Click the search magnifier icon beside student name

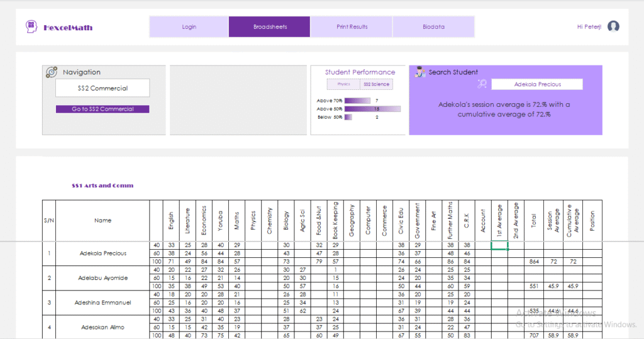(482, 84)
